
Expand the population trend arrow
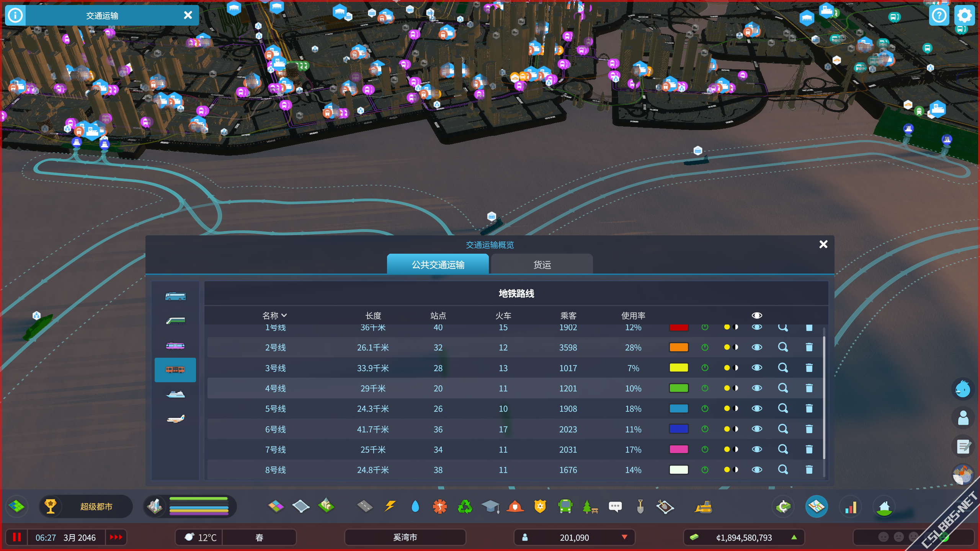(x=624, y=537)
